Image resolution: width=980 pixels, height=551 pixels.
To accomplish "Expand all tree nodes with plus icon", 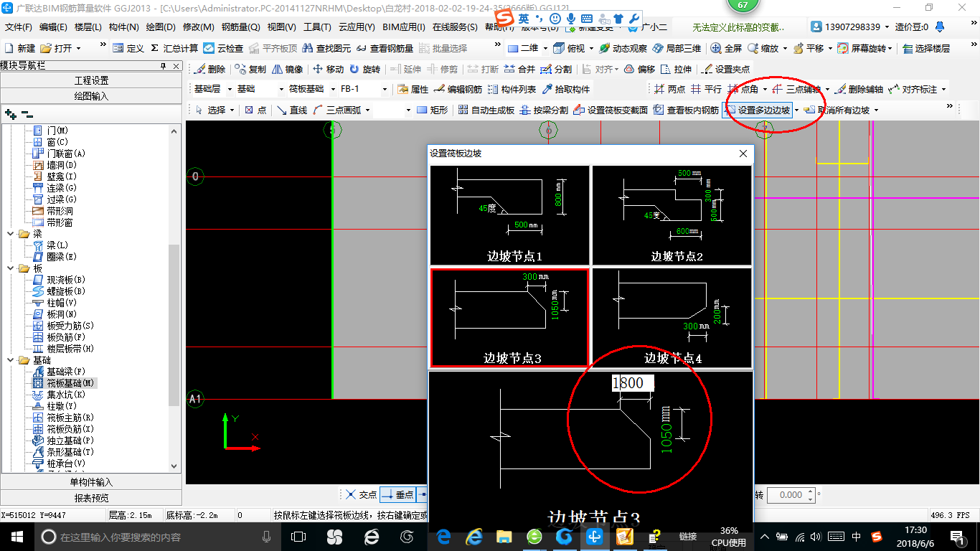I will (10, 113).
